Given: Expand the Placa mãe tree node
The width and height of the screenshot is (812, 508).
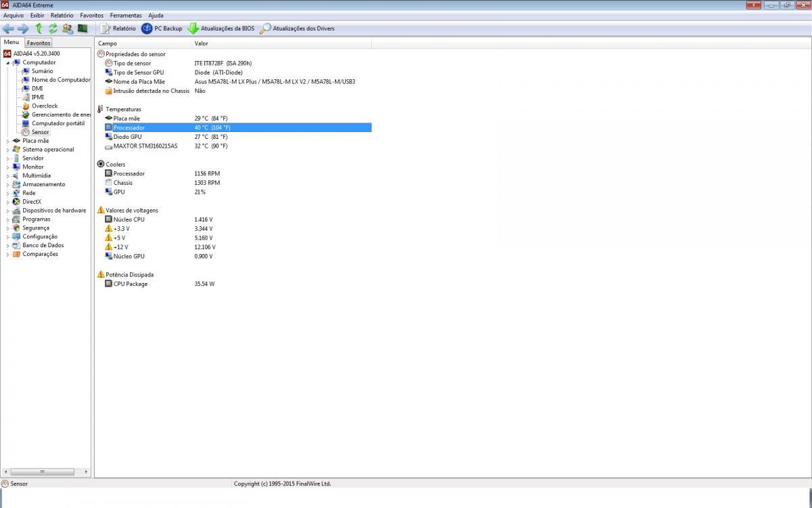Looking at the screenshot, I should [8, 141].
